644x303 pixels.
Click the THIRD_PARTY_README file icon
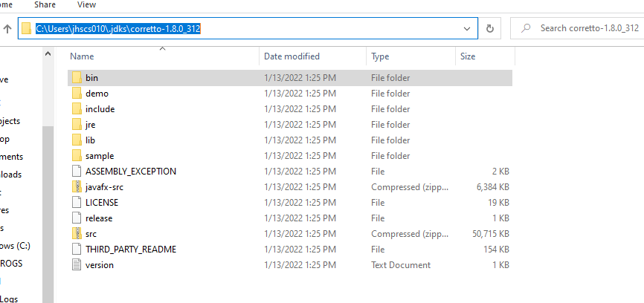(x=77, y=249)
